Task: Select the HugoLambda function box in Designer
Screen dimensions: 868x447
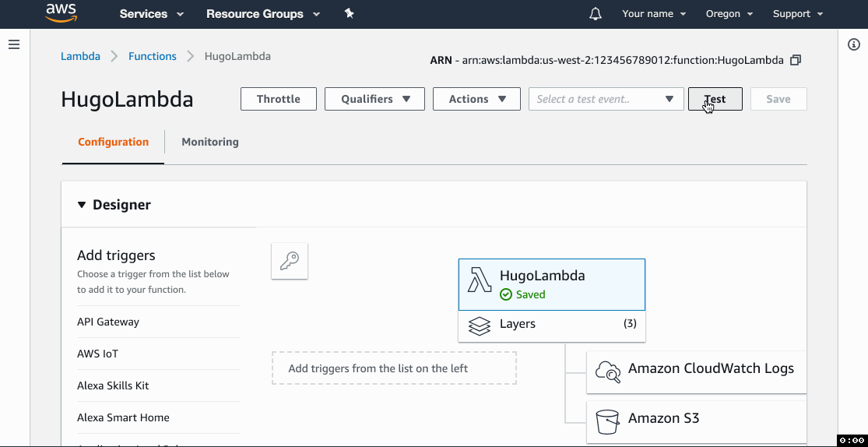Action: coord(551,283)
